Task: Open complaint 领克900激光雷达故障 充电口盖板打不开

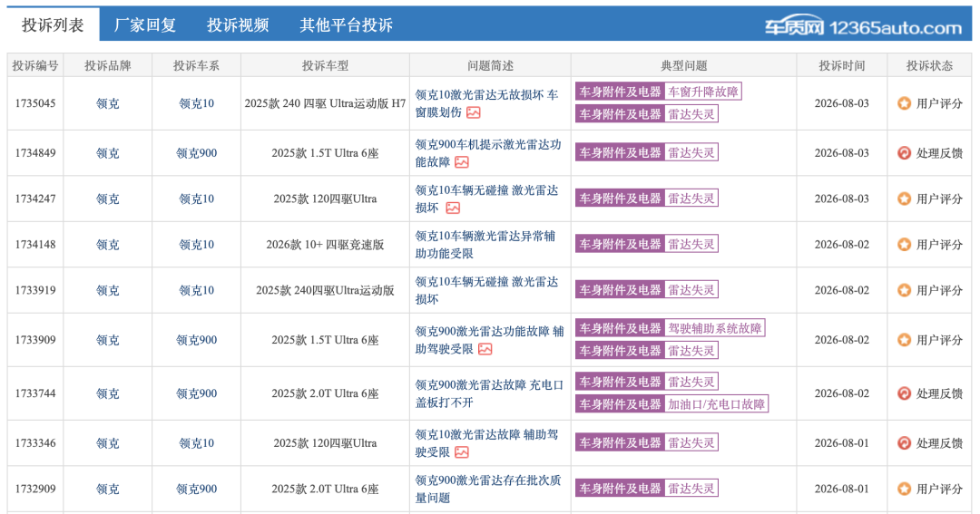Action: coord(489,393)
